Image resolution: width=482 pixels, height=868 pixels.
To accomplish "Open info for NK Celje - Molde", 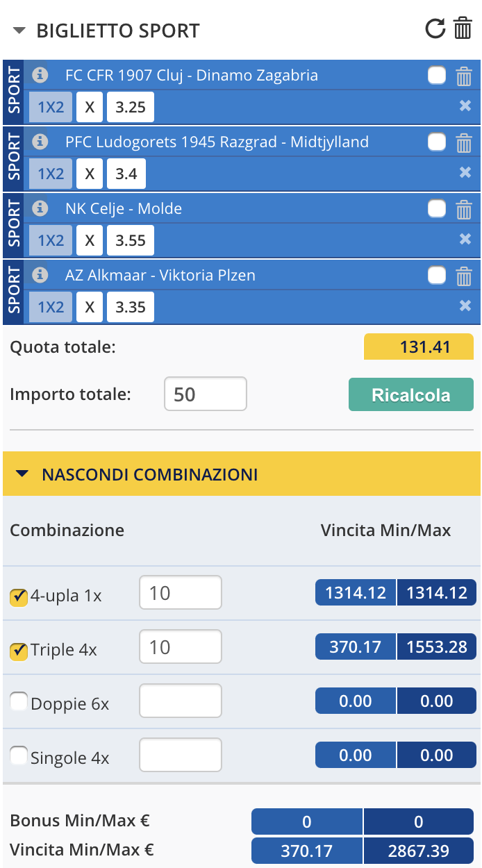I will click(x=41, y=208).
